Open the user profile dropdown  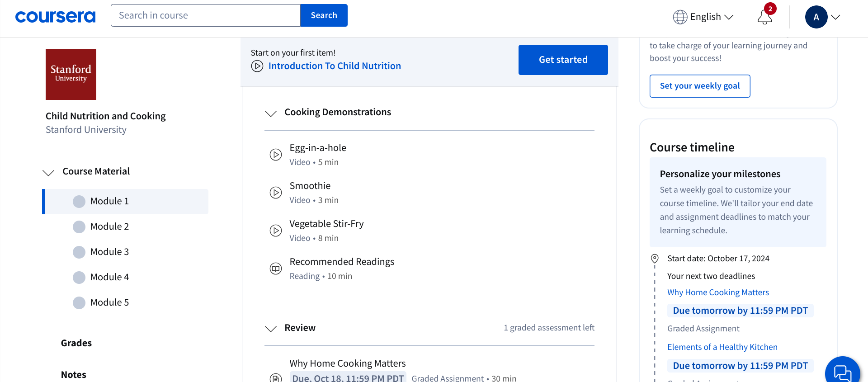(x=822, y=17)
